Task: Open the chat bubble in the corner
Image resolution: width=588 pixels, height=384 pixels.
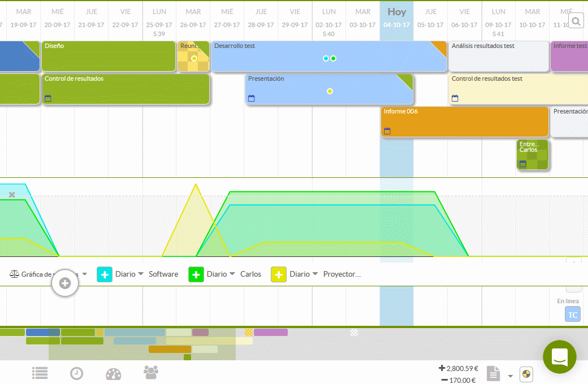Action: [x=559, y=357]
